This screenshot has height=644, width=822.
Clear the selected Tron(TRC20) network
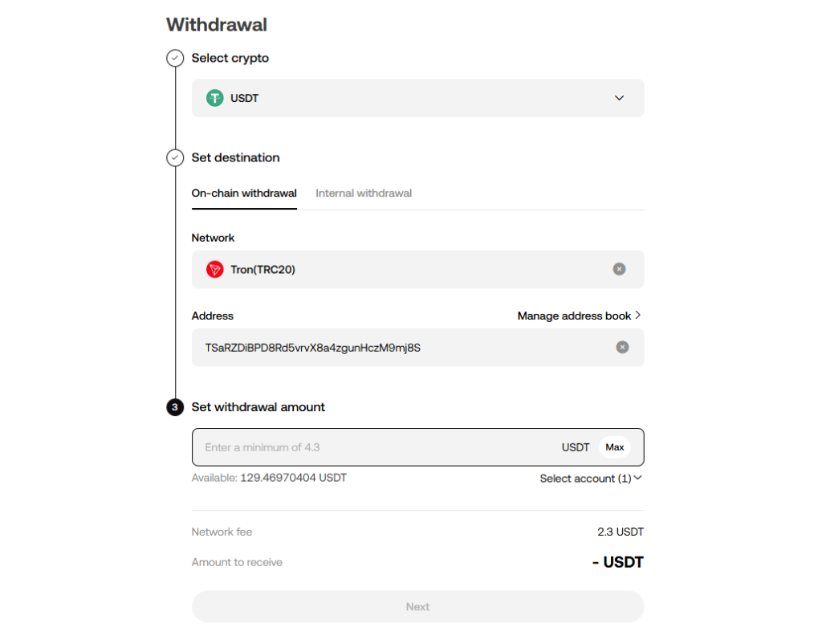click(619, 270)
